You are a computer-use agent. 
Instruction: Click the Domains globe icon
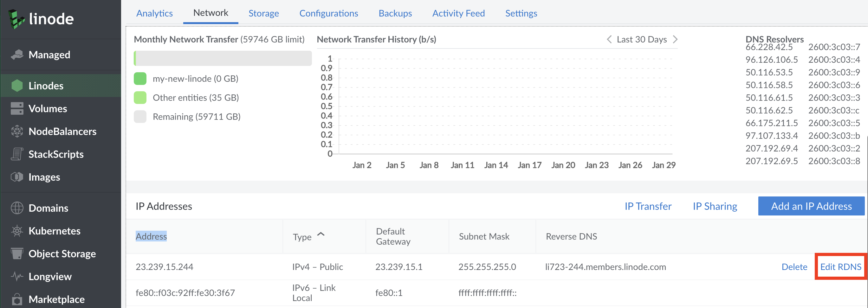(16, 208)
